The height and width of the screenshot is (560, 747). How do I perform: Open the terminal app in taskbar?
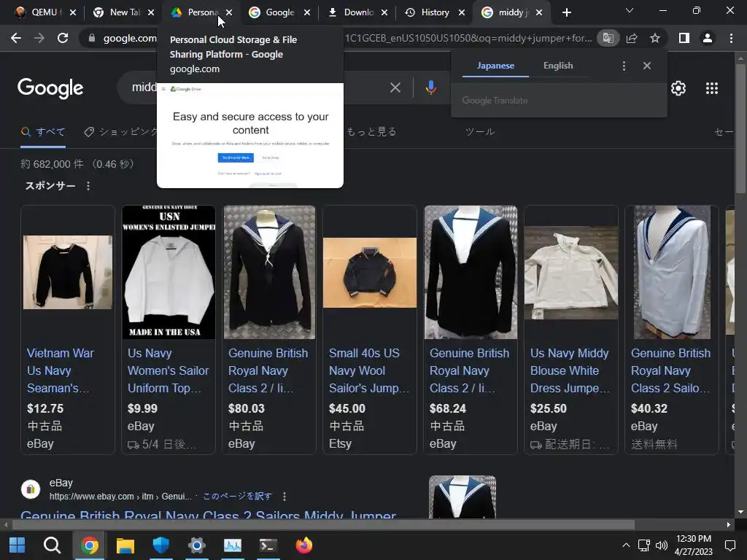(268, 545)
